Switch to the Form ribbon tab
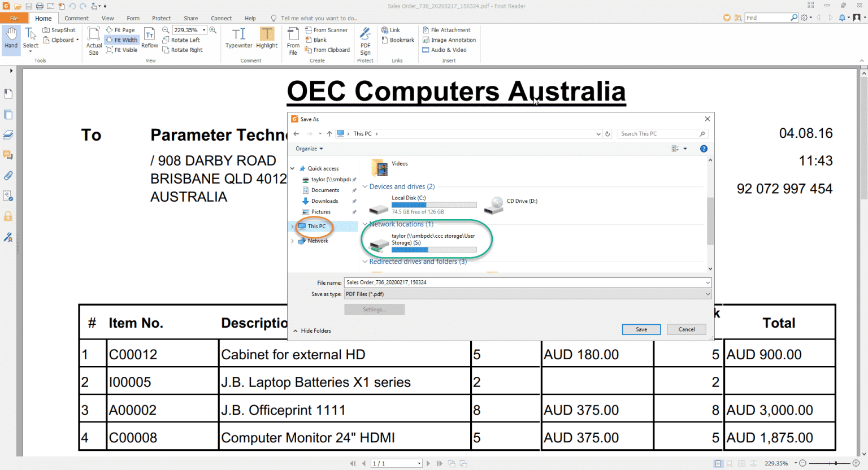This screenshot has width=868, height=470. tap(133, 18)
